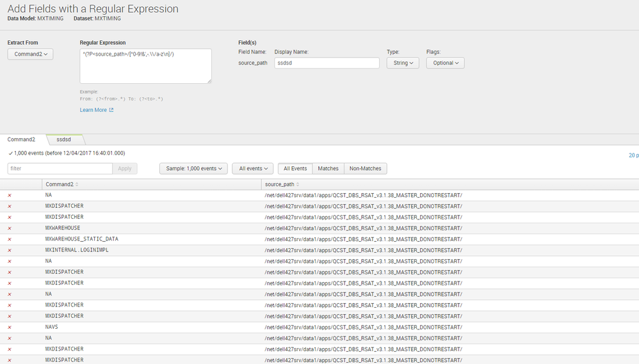
Task: Open the Flags Optional dropdown
Action: [445, 63]
